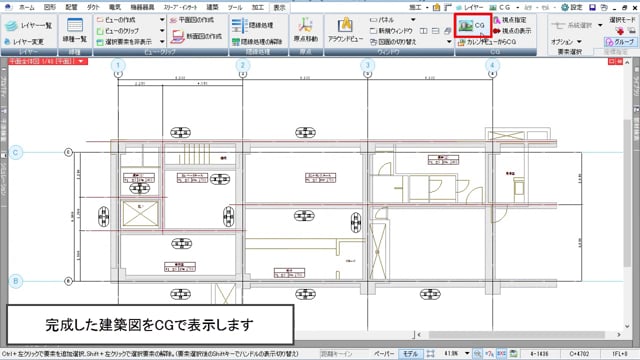Open the zoom percentage dropdown in status bar

(x=467, y=353)
